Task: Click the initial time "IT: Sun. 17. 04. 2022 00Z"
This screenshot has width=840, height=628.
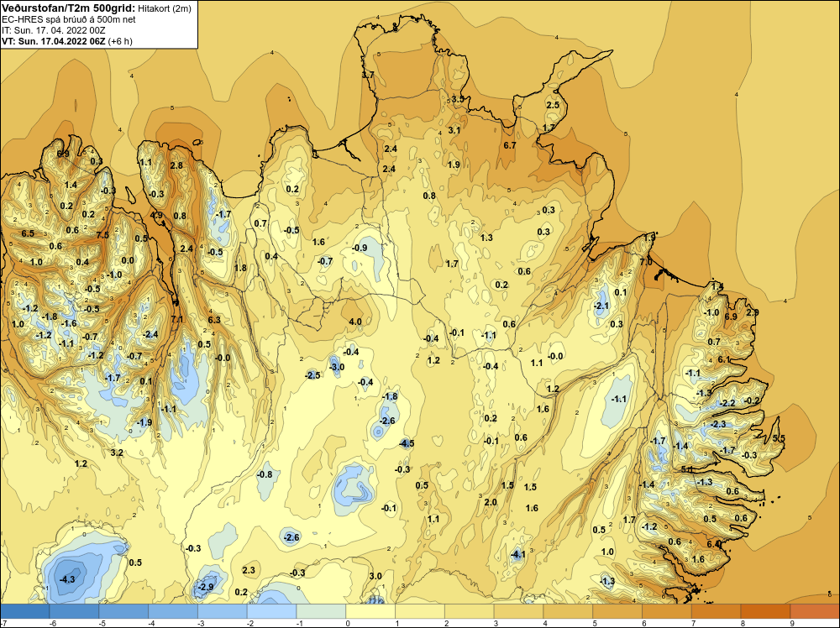Action: tap(54, 30)
